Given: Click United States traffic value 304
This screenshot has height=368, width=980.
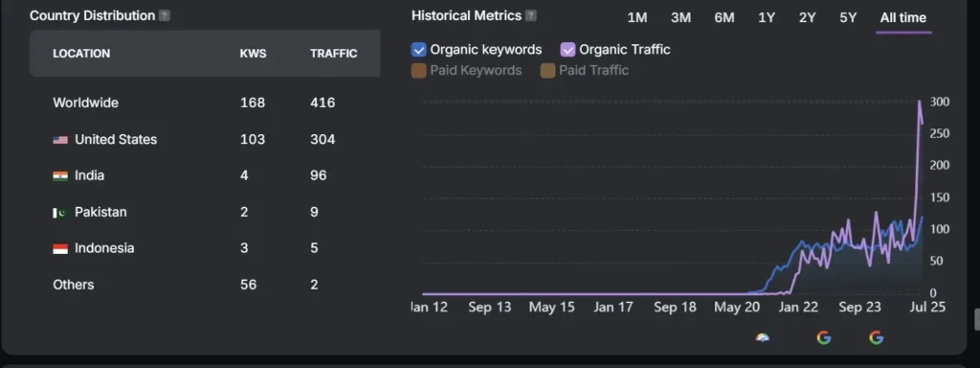Looking at the screenshot, I should 323,140.
